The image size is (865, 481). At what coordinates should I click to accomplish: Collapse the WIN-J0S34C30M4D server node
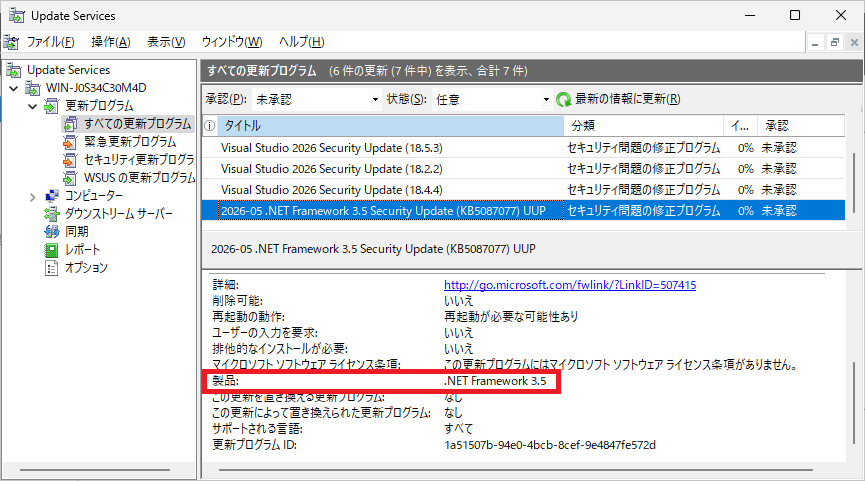(14, 88)
